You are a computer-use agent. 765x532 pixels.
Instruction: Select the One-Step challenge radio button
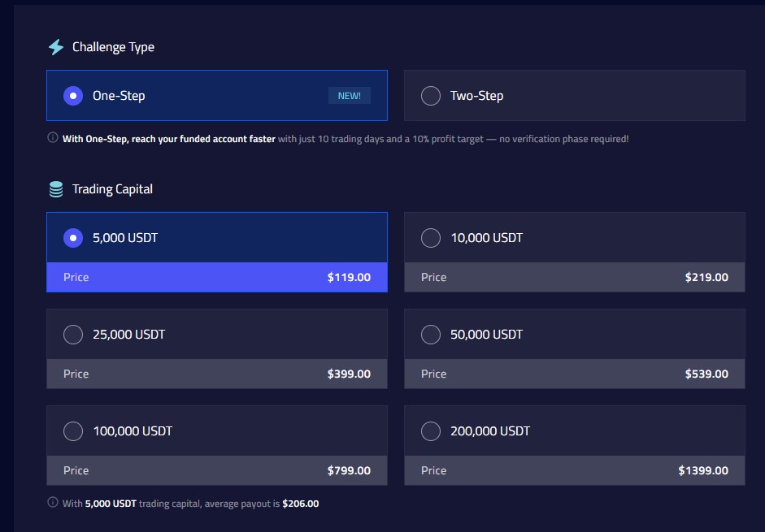pyautogui.click(x=73, y=96)
